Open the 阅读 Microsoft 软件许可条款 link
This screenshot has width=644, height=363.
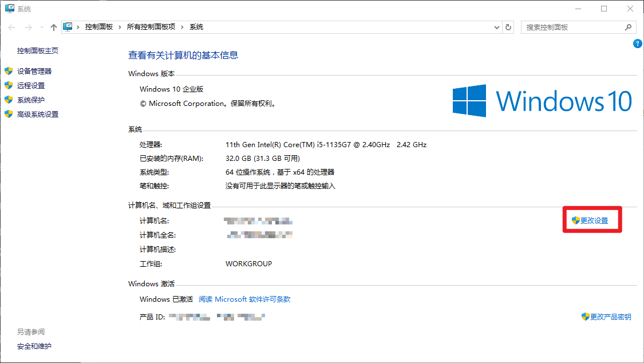pos(244,299)
